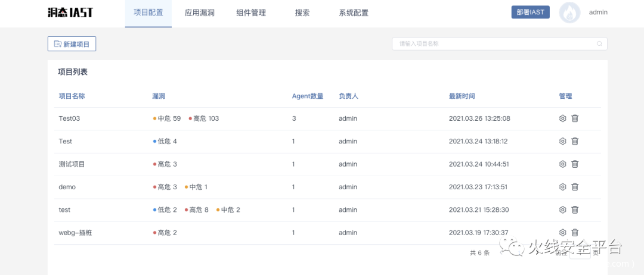
Task: Focus the project name search field
Action: coord(495,44)
